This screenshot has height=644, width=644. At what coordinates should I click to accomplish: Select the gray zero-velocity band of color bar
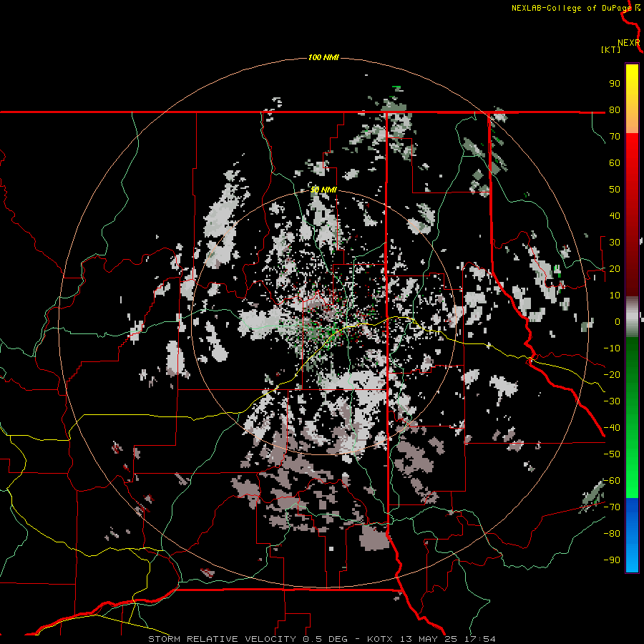[x=632, y=316]
